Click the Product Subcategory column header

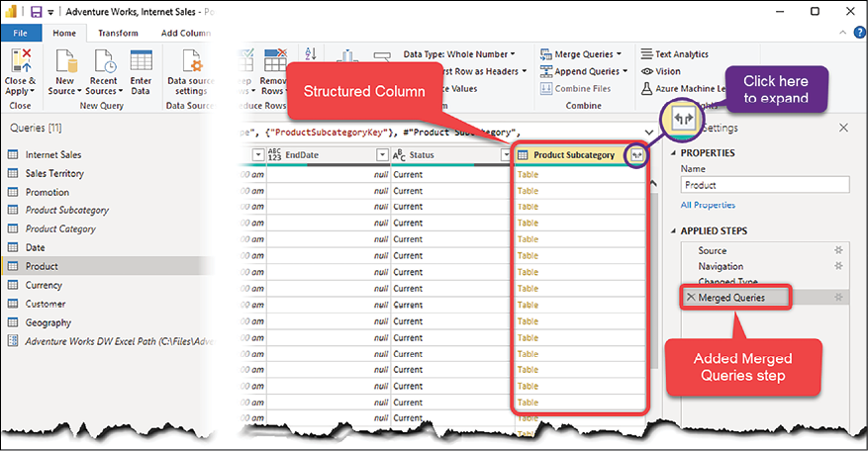(573, 155)
